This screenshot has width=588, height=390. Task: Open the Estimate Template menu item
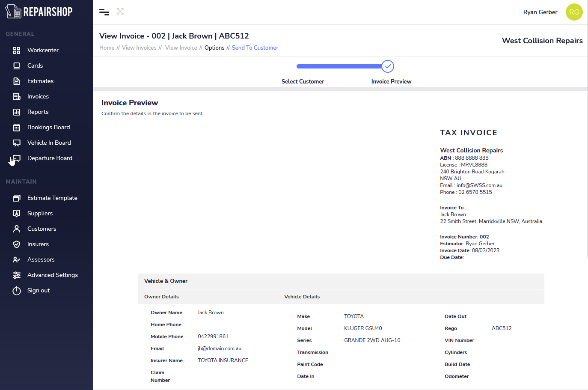coord(52,198)
